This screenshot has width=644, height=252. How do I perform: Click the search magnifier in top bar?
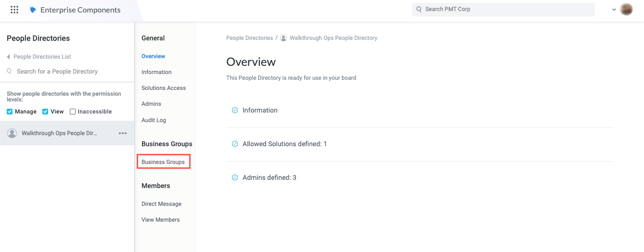(x=419, y=9)
